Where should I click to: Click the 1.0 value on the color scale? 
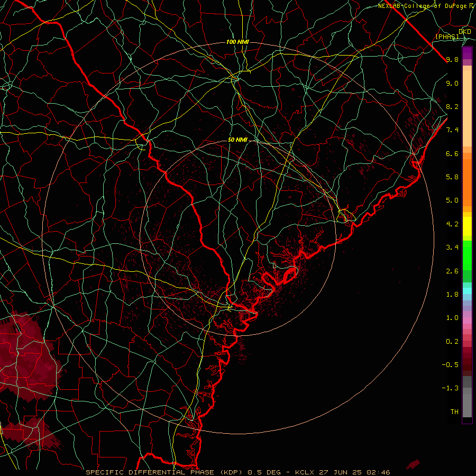[452, 318]
